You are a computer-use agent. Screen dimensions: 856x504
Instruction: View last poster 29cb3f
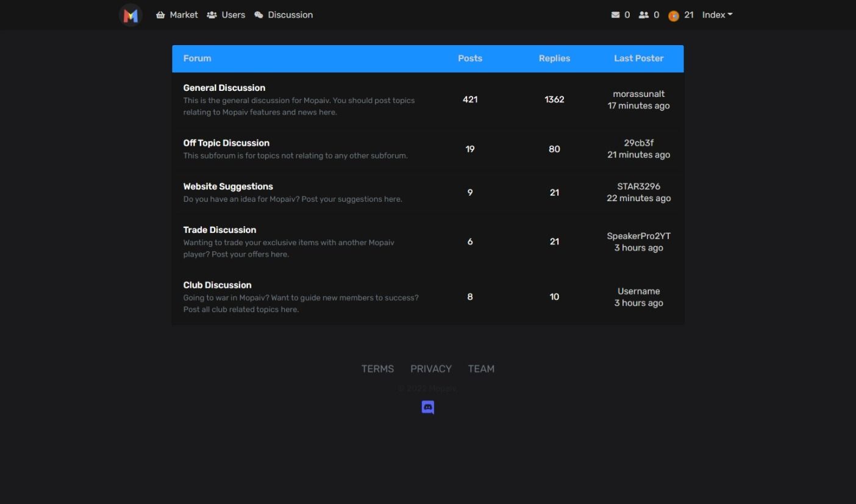[638, 143]
